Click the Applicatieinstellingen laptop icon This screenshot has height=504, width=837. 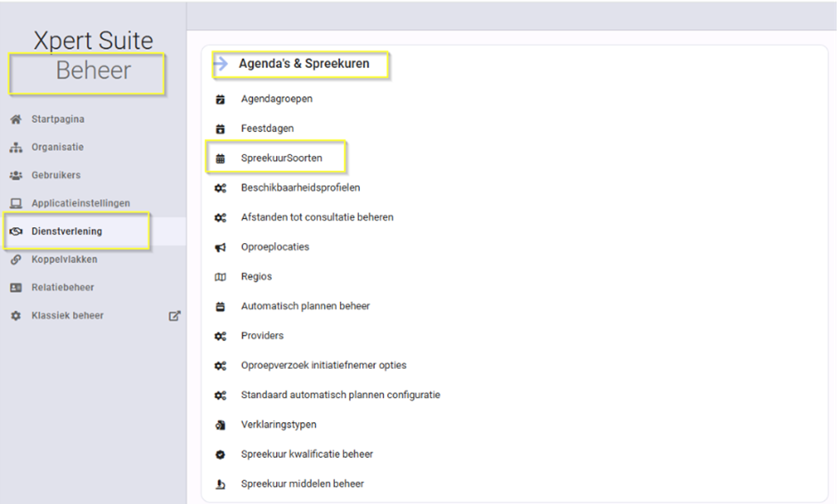click(x=16, y=203)
